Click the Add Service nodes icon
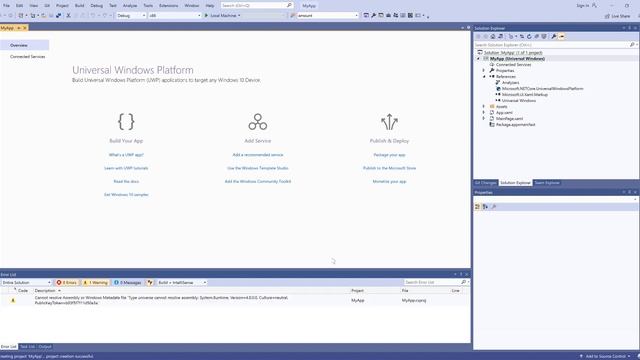640x360 pixels. 258,122
